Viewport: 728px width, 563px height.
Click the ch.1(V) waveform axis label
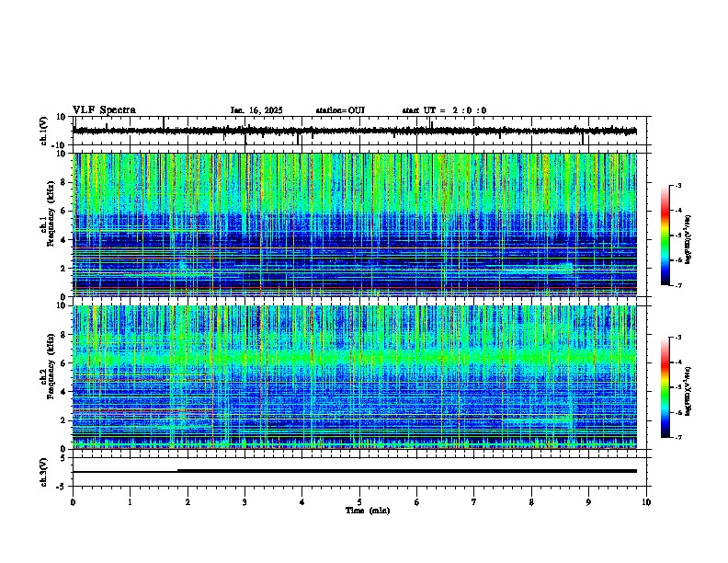point(44,131)
